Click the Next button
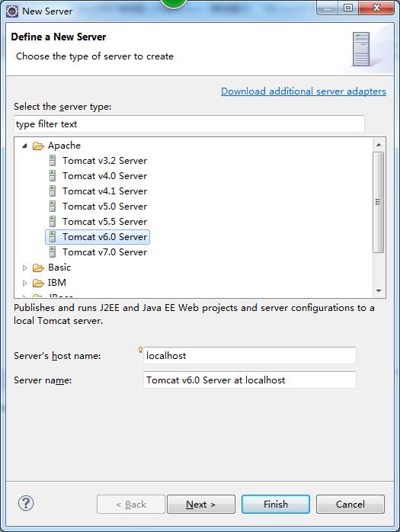This screenshot has width=400, height=532. [201, 504]
